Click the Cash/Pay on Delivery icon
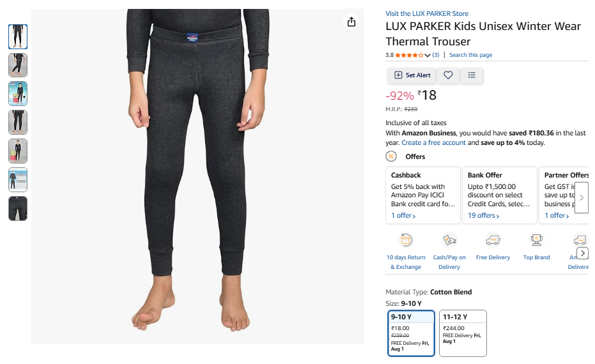595x364 pixels. 449,240
